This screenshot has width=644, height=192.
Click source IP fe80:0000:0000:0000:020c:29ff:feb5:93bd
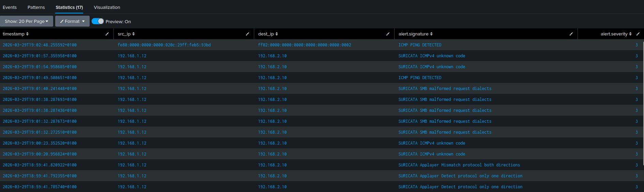point(164,45)
